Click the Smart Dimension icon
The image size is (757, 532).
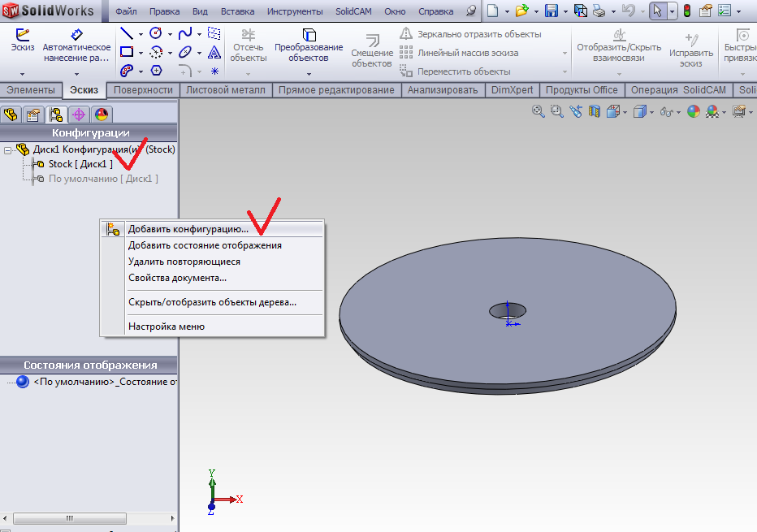click(x=76, y=34)
